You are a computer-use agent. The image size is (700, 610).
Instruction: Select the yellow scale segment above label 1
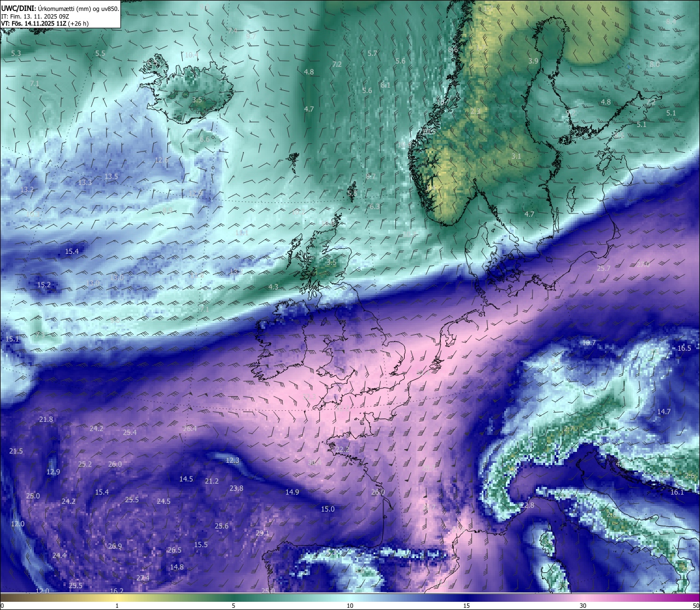tap(117, 597)
